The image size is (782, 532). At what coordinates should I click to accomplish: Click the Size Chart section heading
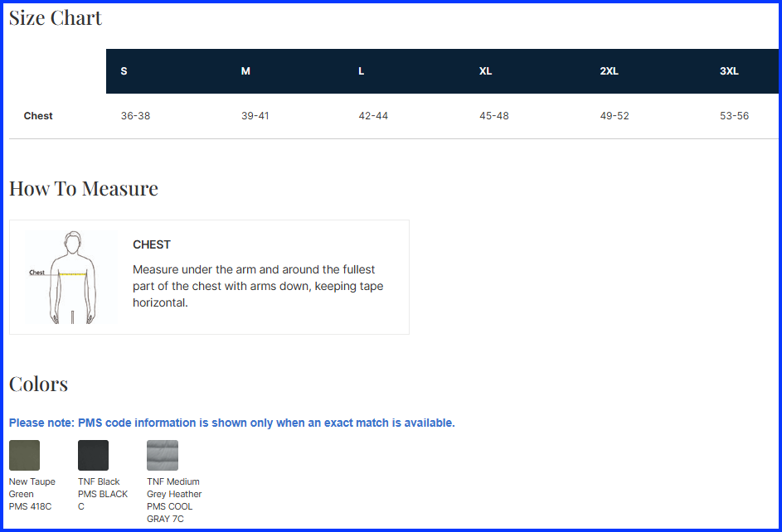(56, 17)
